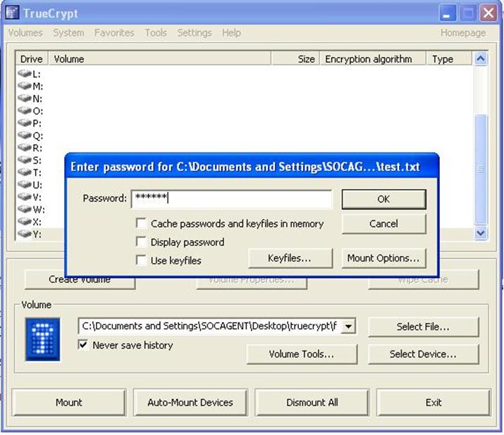Screen dimensions: 504x435
Task: Uncheck Never save history option
Action: pyautogui.click(x=85, y=345)
